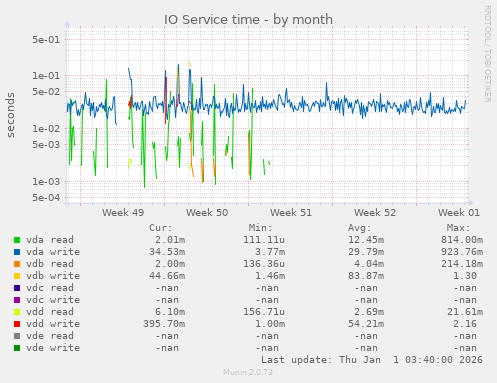Click the '1e-01' y-axis tick label

coord(46,76)
